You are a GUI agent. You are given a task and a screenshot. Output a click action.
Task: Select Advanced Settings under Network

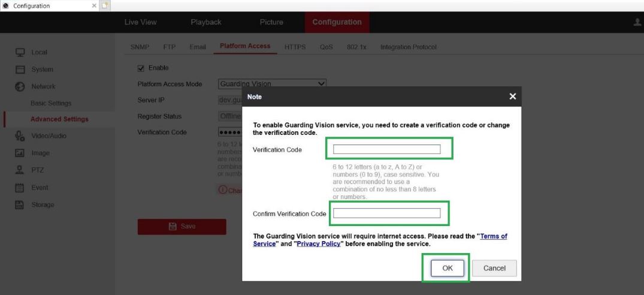pyautogui.click(x=59, y=119)
